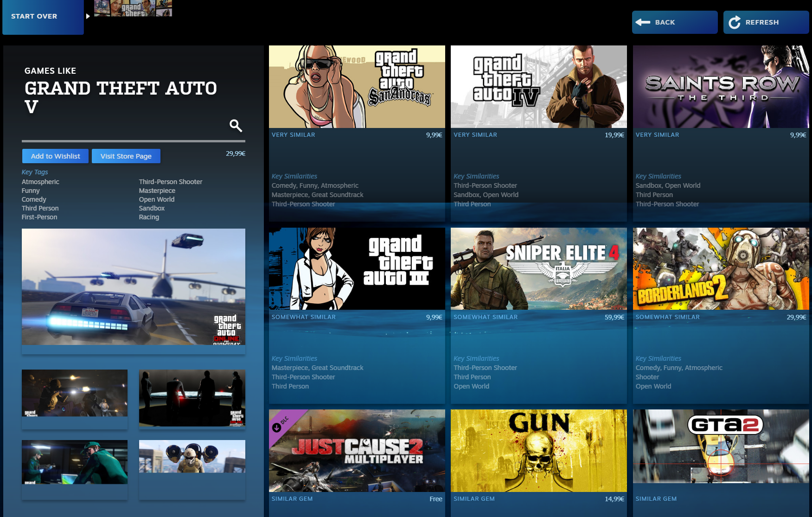Viewport: 812px width, 517px height.
Task: Click the 29,99€ price of GTA V
Action: (236, 153)
